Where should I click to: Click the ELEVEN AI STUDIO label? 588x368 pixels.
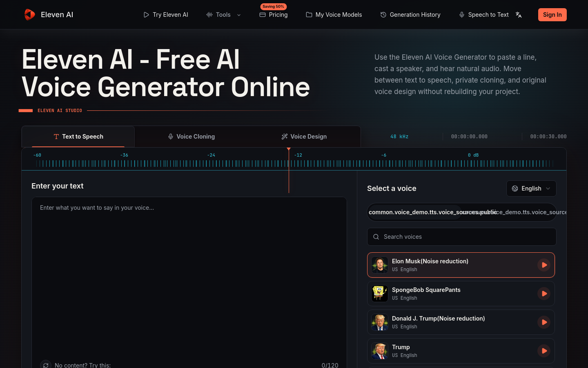tap(60, 110)
